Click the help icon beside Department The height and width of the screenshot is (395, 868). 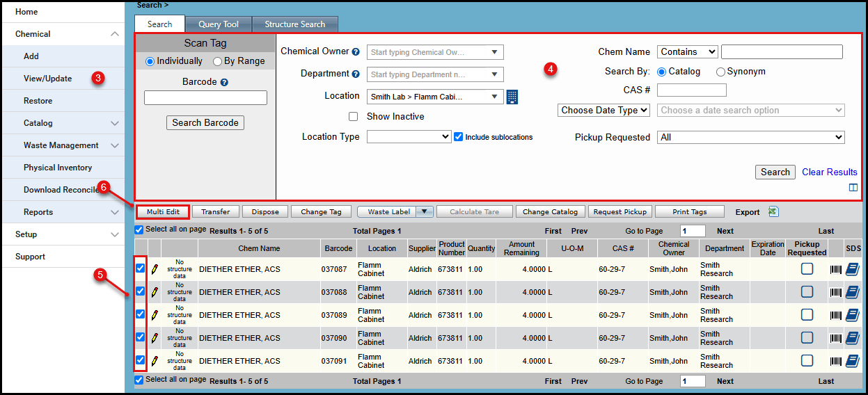pos(356,74)
